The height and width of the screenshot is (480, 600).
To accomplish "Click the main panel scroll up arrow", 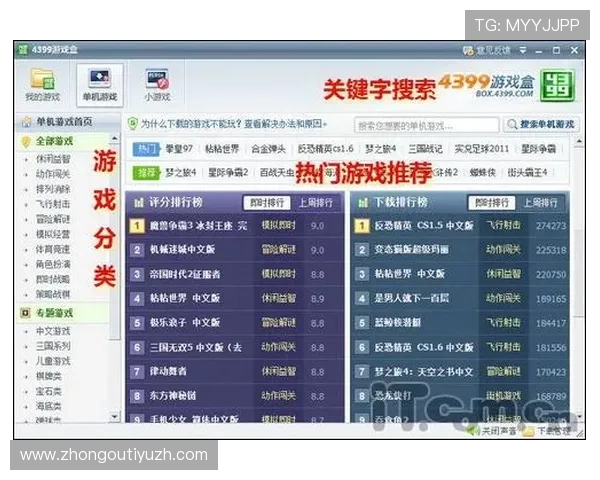I will point(579,142).
